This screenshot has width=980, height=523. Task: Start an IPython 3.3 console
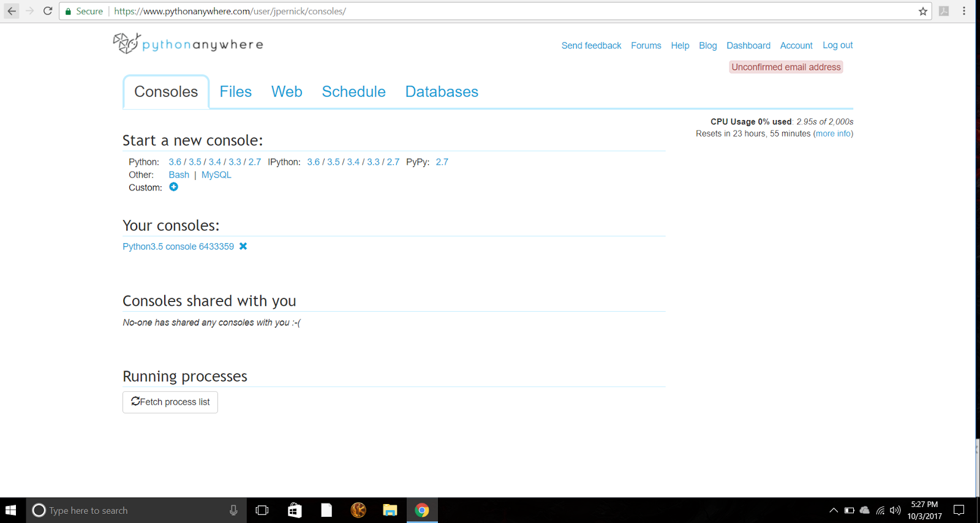point(373,162)
